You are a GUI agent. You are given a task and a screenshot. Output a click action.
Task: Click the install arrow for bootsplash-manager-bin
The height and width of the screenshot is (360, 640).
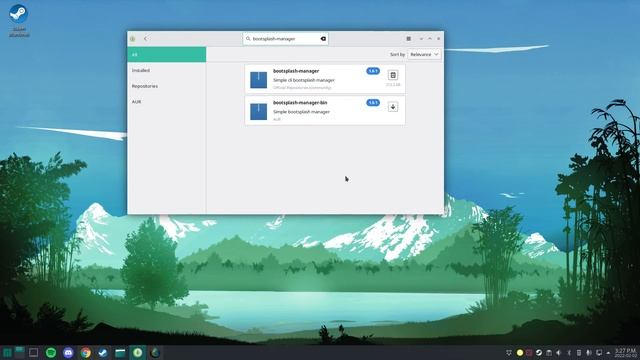click(x=393, y=107)
